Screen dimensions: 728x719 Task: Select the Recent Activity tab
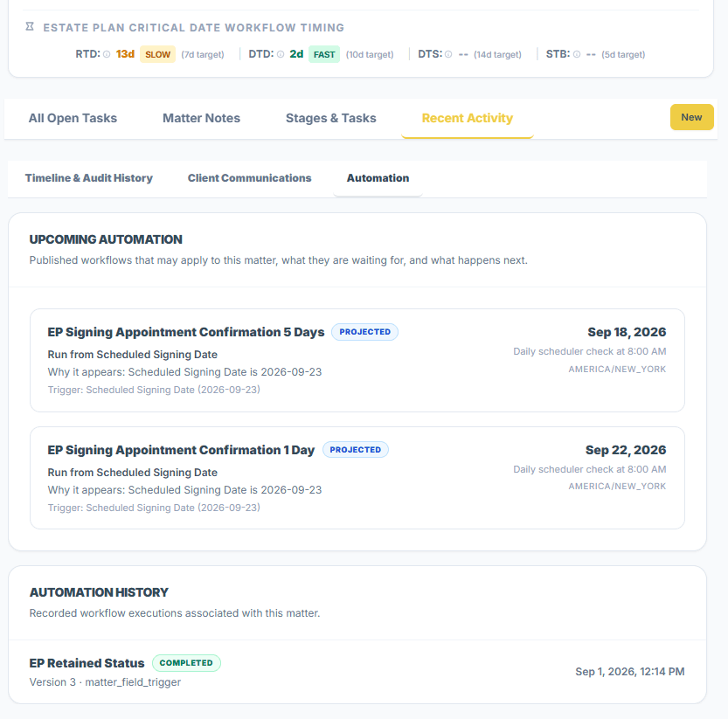pyautogui.click(x=467, y=118)
